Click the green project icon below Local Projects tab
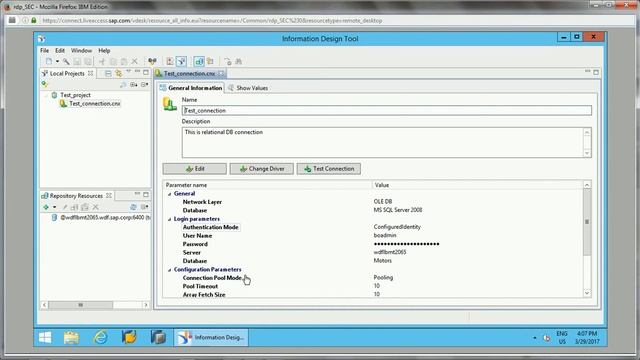 (x=44, y=84)
